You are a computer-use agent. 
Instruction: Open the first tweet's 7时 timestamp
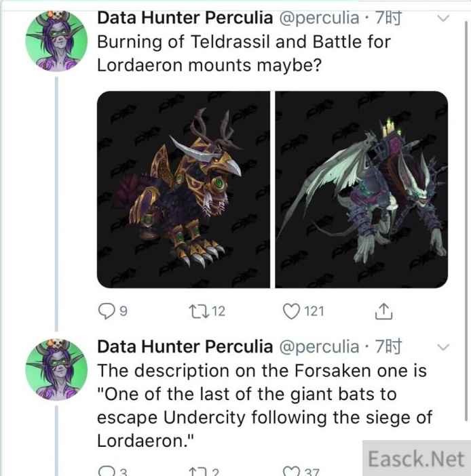[388, 18]
